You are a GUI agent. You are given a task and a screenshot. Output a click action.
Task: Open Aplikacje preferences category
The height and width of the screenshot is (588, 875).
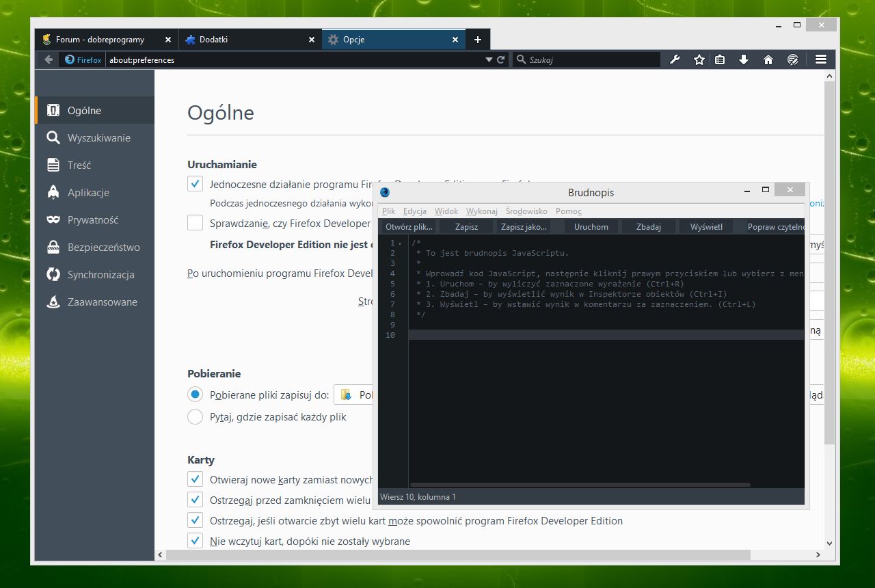click(95, 193)
